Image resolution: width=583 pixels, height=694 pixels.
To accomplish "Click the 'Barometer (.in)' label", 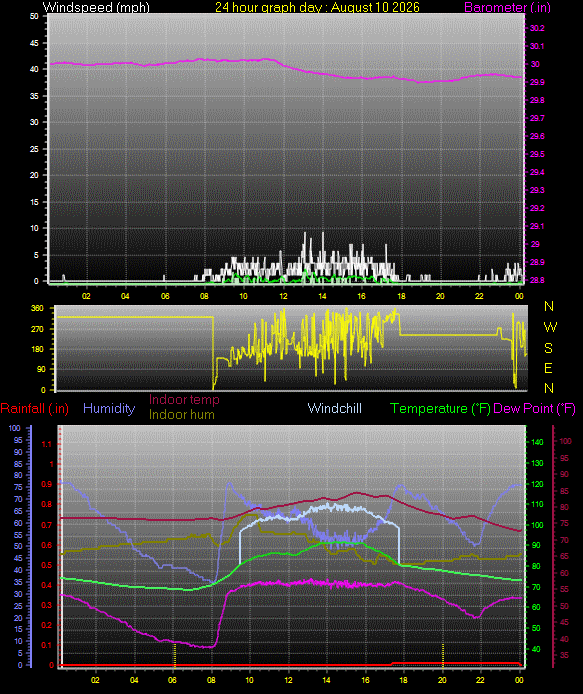I will pyautogui.click(x=507, y=7).
